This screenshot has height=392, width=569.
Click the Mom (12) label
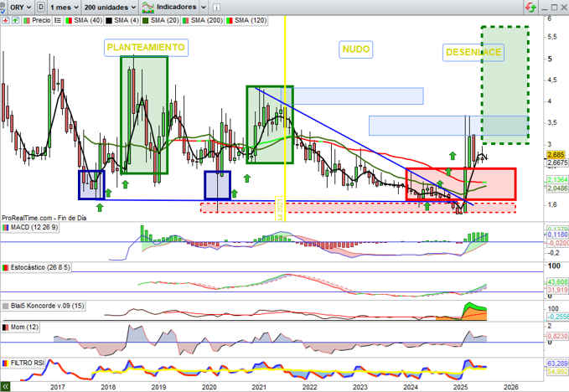24,328
